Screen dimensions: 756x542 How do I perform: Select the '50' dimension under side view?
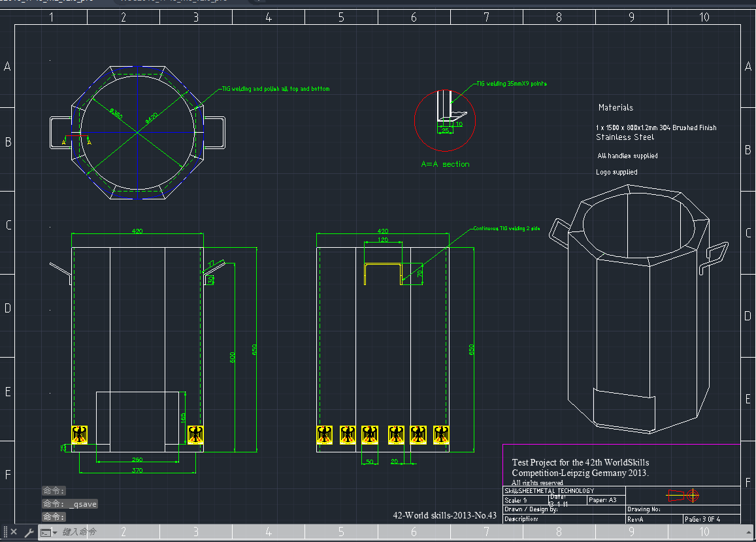[x=370, y=462]
